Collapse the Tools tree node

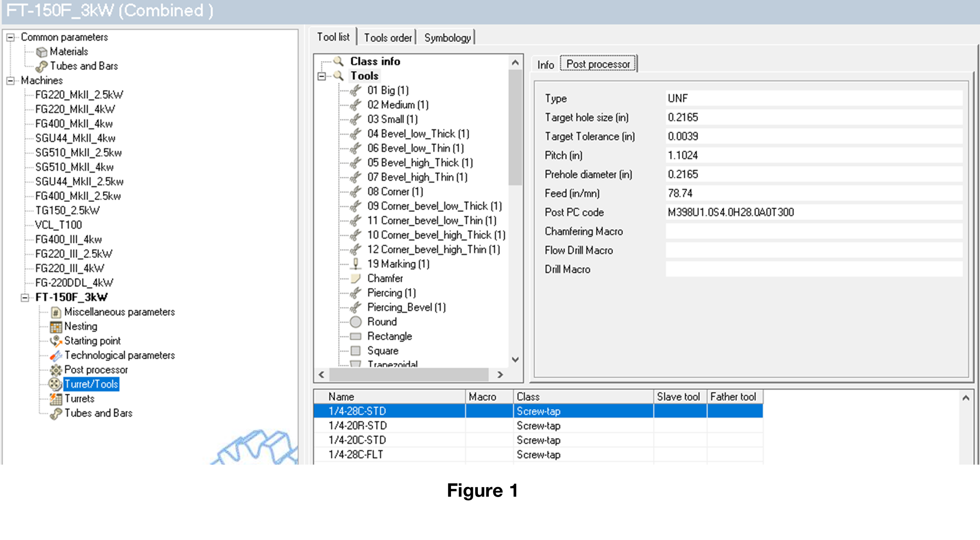pyautogui.click(x=322, y=76)
